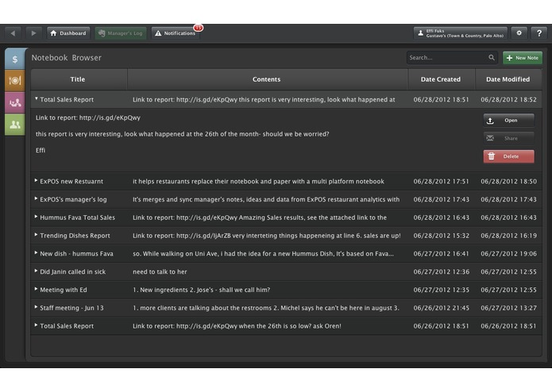The height and width of the screenshot is (392, 552).
Task: Click the red notifications count badge
Action: click(199, 28)
